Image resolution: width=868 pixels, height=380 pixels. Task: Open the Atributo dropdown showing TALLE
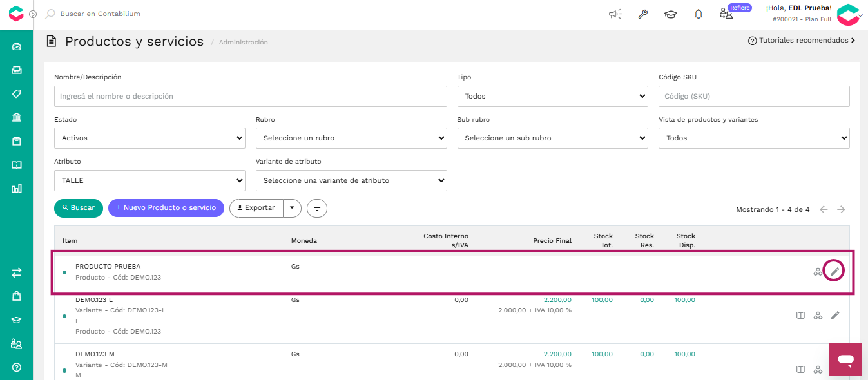coord(149,180)
